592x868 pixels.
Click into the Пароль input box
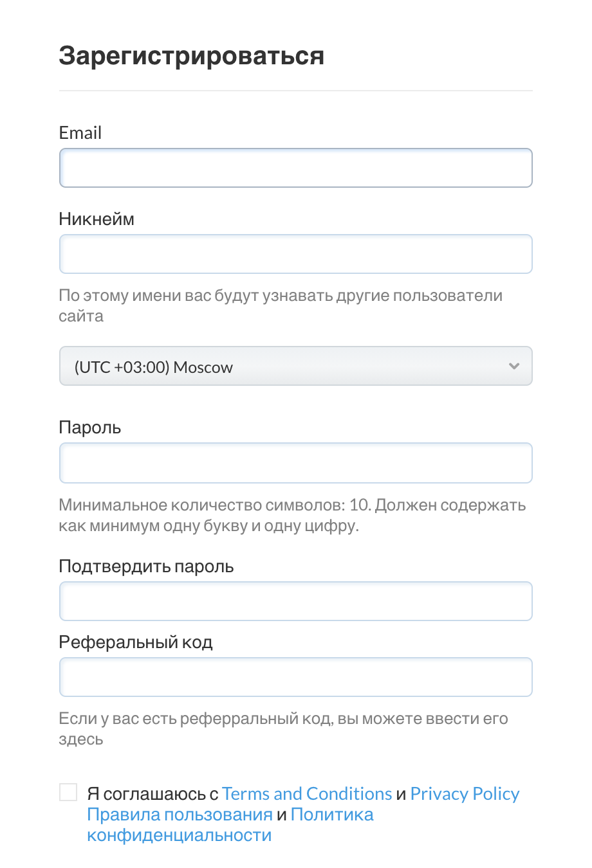(x=295, y=463)
